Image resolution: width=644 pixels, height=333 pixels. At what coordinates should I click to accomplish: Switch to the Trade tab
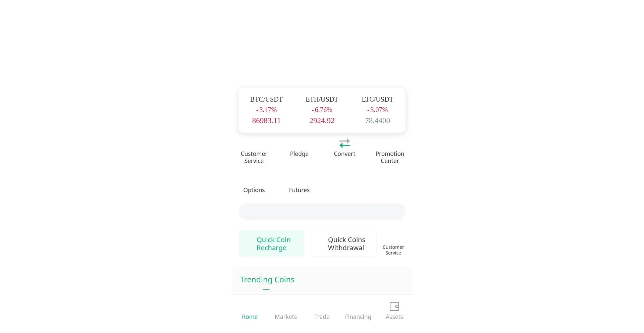[x=322, y=317]
